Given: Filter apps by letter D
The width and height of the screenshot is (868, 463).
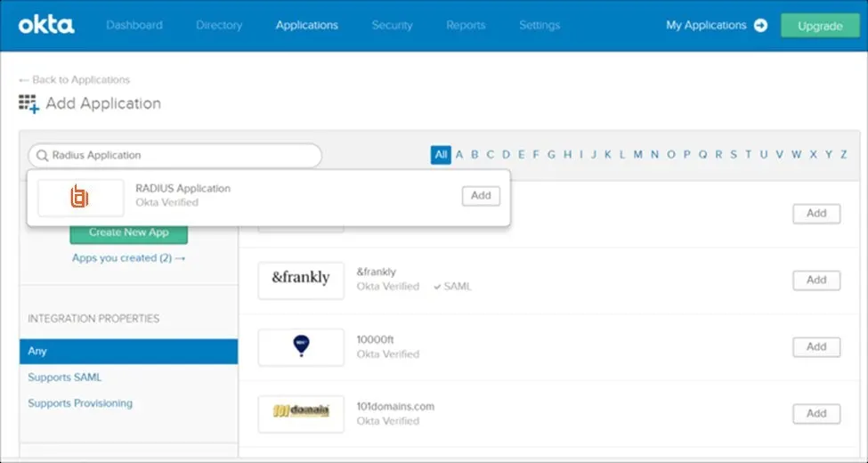Looking at the screenshot, I should [x=506, y=155].
